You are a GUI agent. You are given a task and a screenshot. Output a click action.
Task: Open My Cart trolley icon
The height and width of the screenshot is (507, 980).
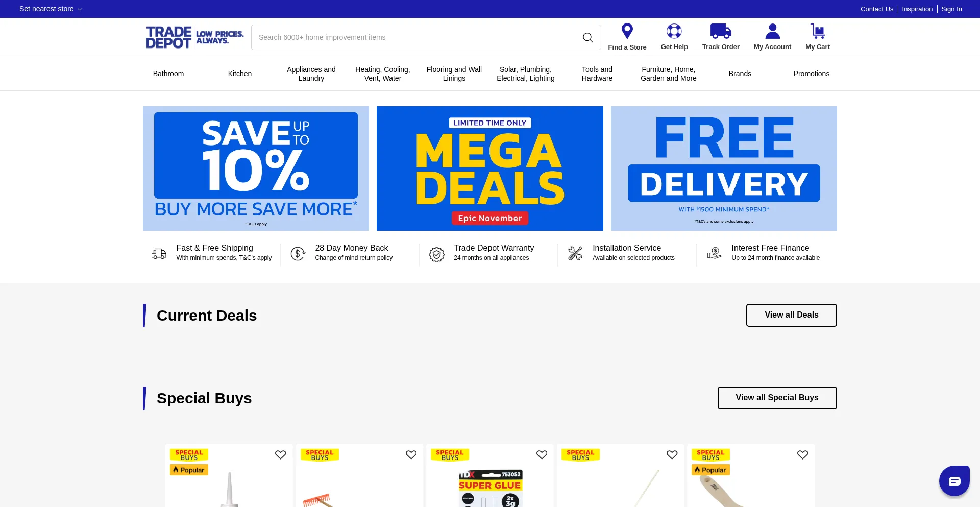(818, 31)
